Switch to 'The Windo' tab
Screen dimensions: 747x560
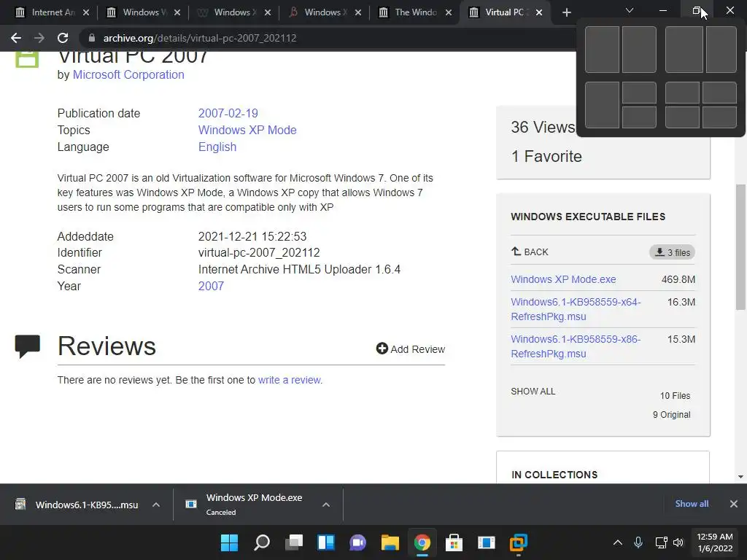coord(410,12)
